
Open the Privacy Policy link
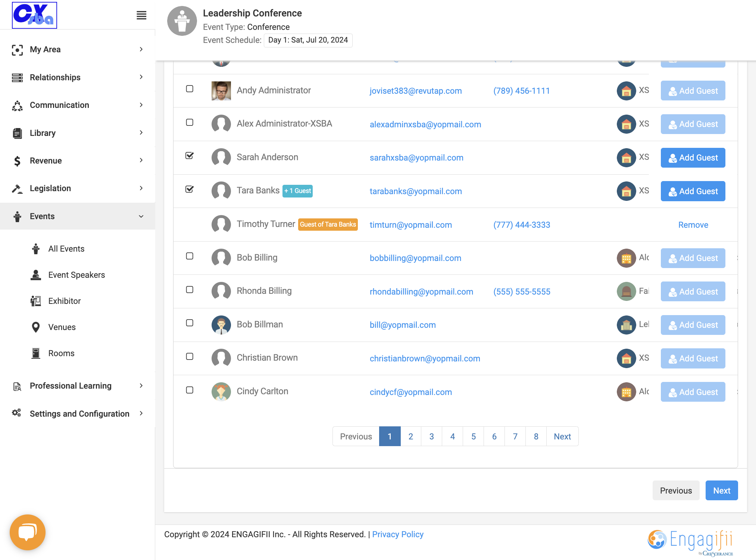pyautogui.click(x=398, y=534)
